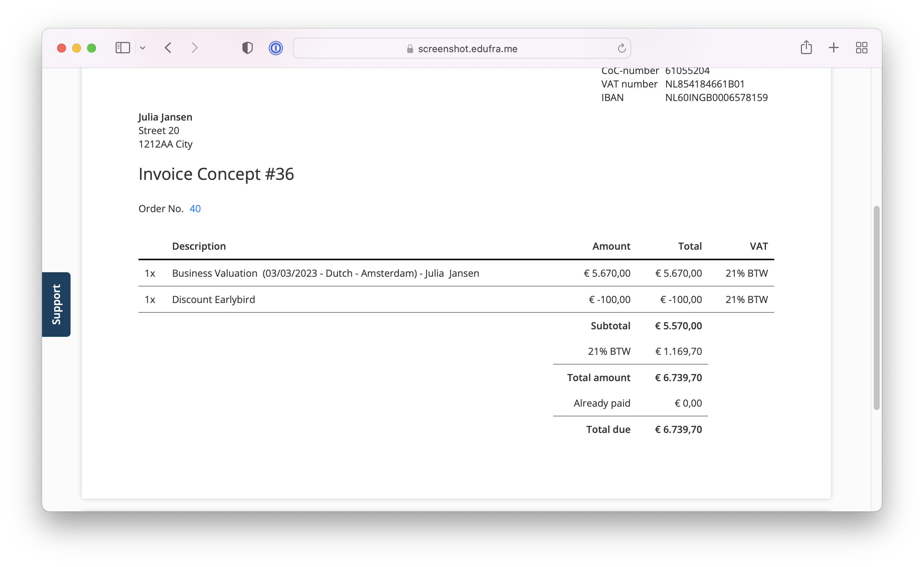This screenshot has height=567, width=924.
Task: Click the Subtotal value € 5.570,00
Action: coord(679,326)
